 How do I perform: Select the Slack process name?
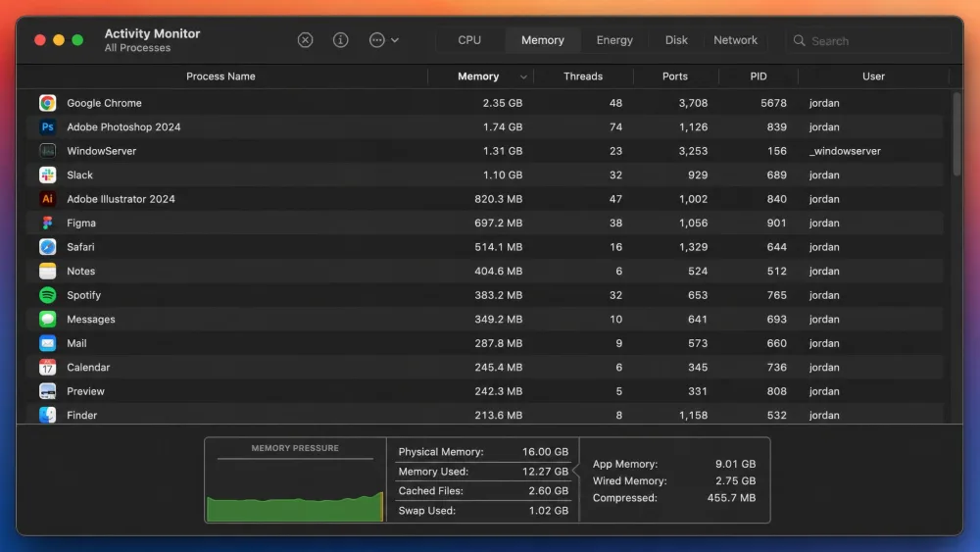point(79,176)
